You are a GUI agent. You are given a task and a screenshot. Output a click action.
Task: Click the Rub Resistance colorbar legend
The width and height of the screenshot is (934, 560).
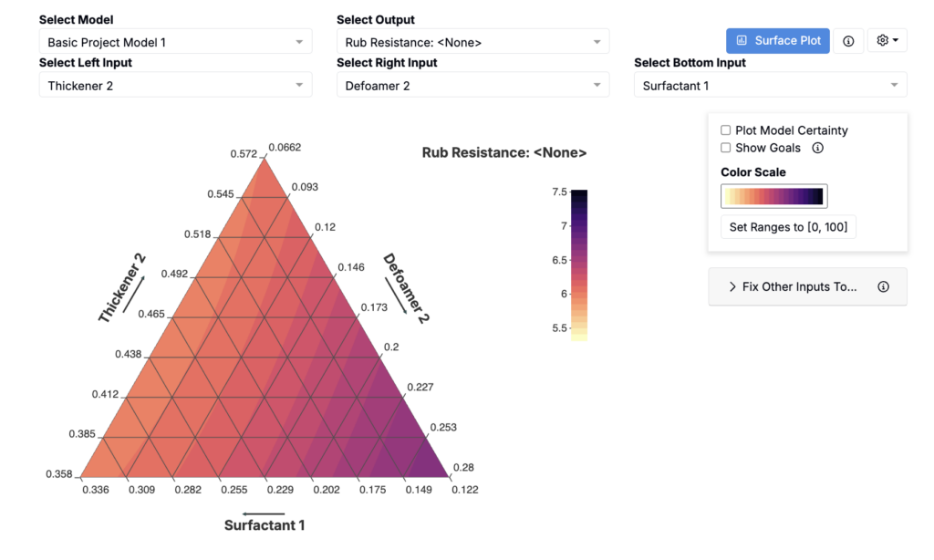coord(579,265)
